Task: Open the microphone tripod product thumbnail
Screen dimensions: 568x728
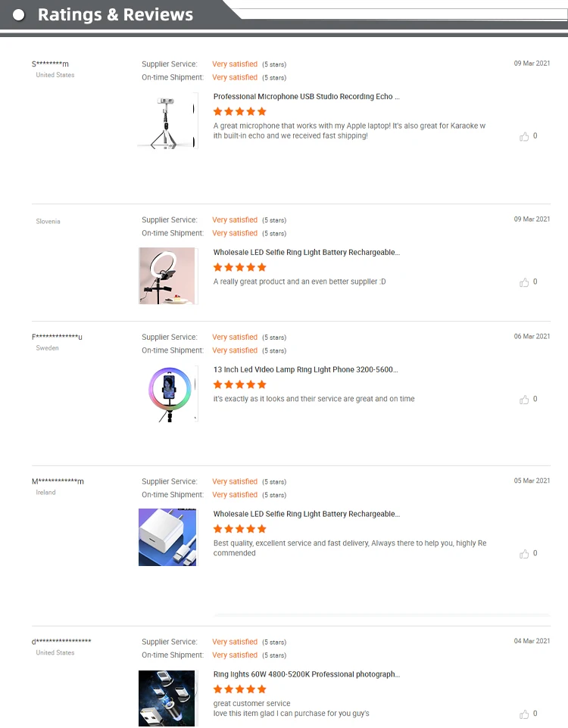Action: pos(168,121)
